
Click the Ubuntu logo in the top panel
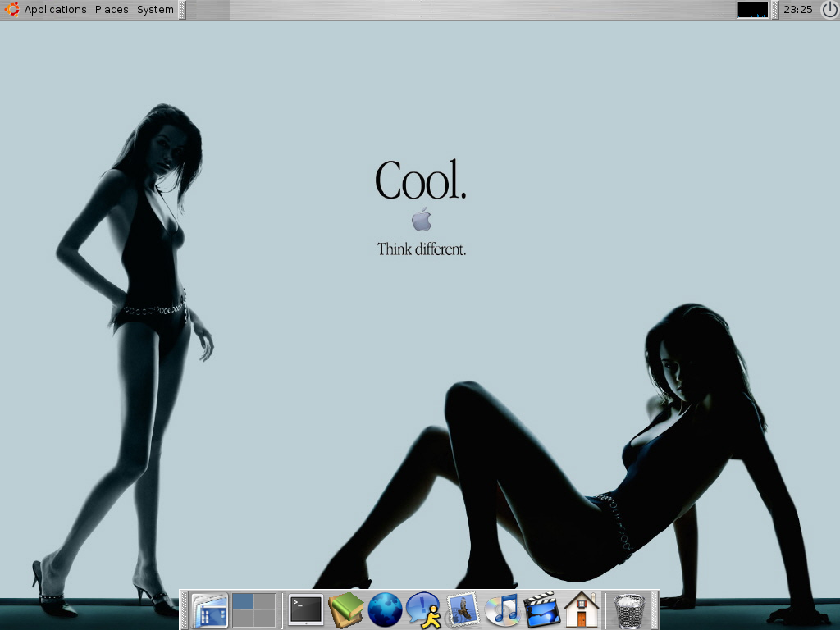[11, 9]
